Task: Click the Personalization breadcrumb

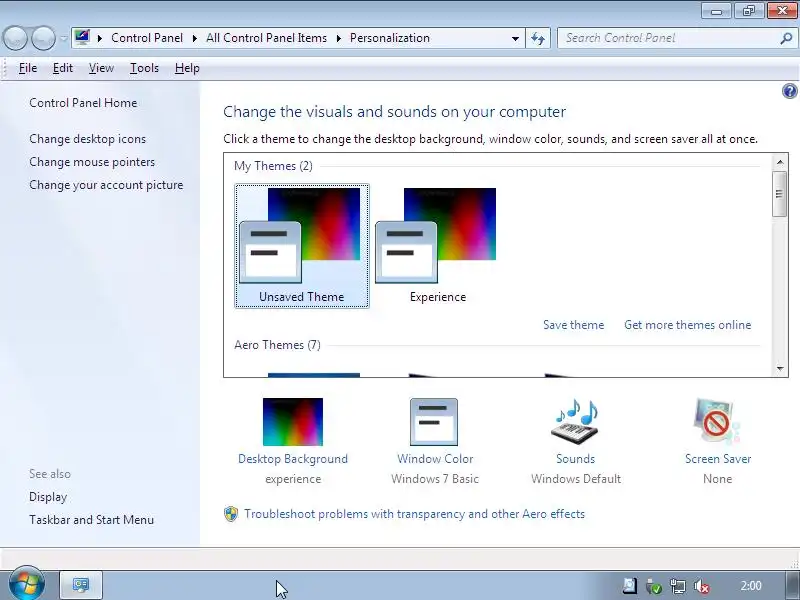Action: coord(390,38)
